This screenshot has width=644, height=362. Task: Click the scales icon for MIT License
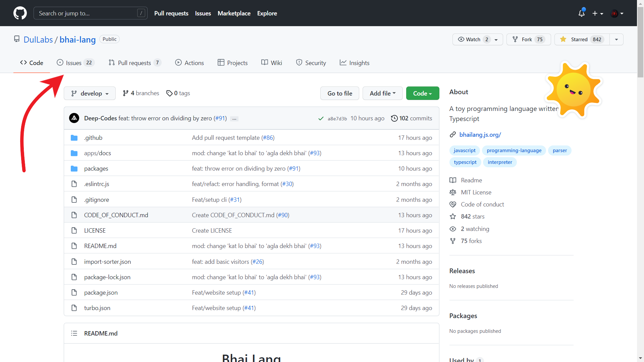coord(453,192)
